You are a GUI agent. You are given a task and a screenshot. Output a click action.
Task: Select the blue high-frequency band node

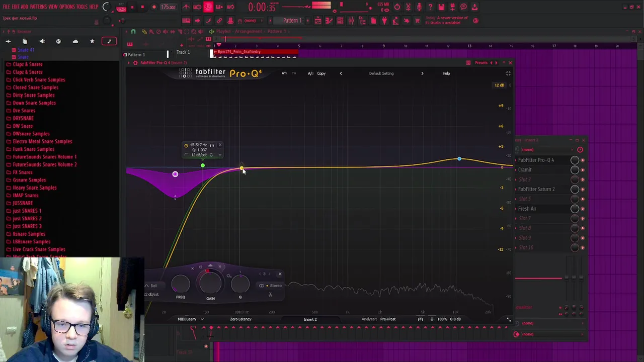459,159
